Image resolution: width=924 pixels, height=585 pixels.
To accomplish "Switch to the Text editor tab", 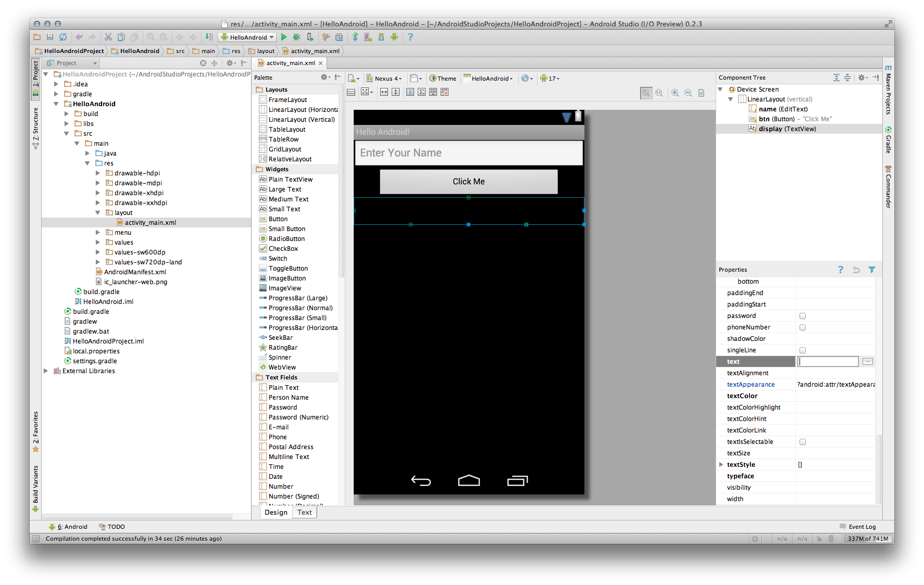I will [x=305, y=513].
